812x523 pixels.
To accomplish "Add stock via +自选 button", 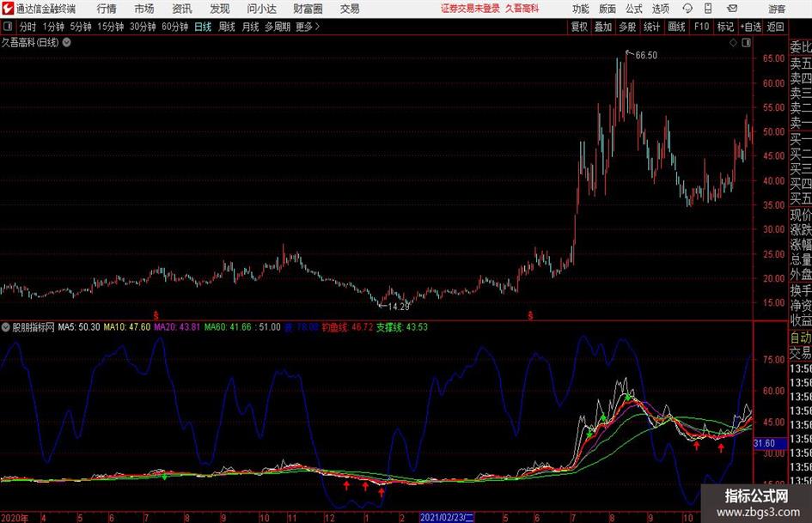I will pyautogui.click(x=750, y=27).
